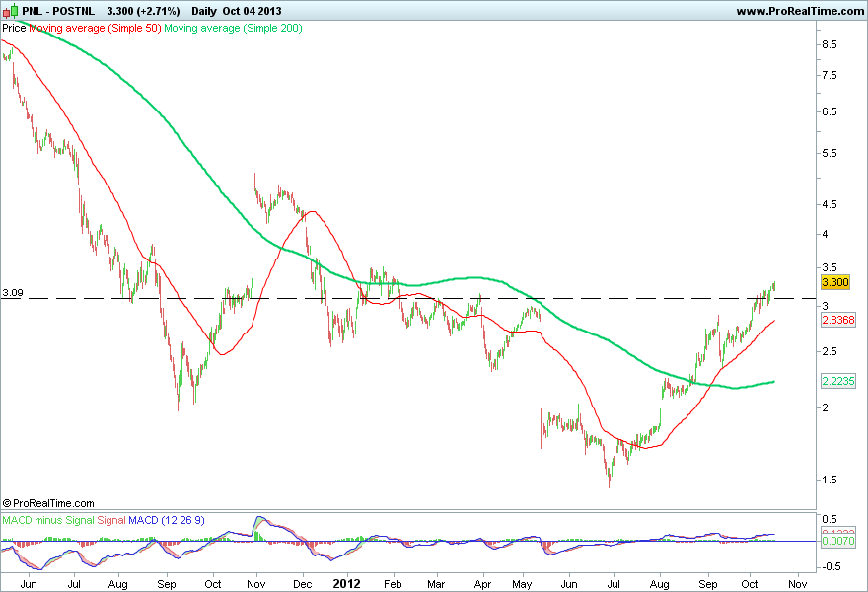Screen dimensions: 868x592
Task: Select the PNL - POSTNL instrument title
Action: tap(58, 11)
